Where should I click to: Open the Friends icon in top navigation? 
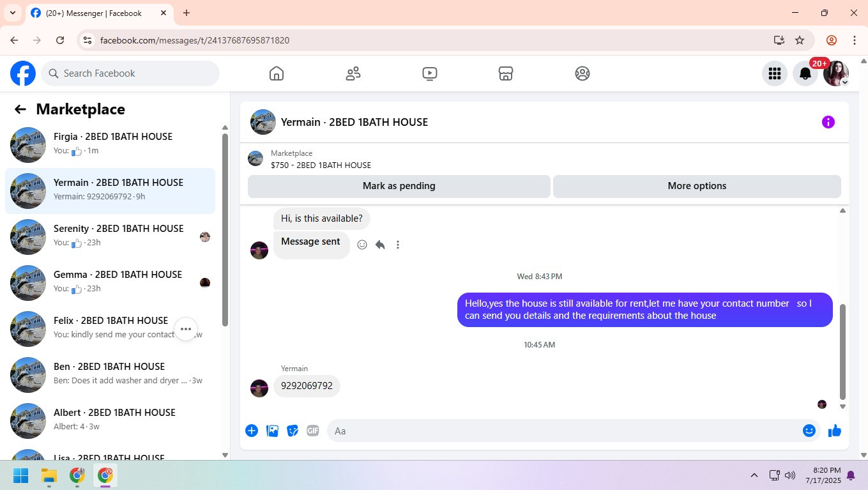(x=353, y=73)
